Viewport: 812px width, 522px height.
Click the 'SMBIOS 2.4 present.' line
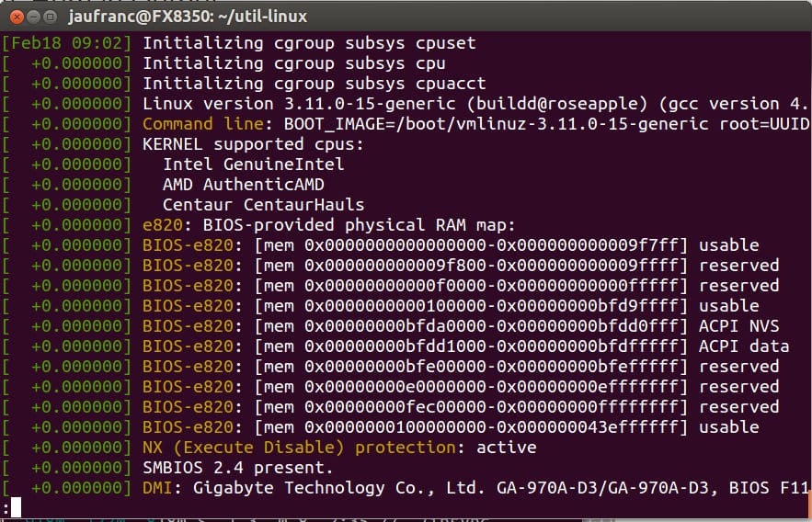pyautogui.click(x=237, y=468)
